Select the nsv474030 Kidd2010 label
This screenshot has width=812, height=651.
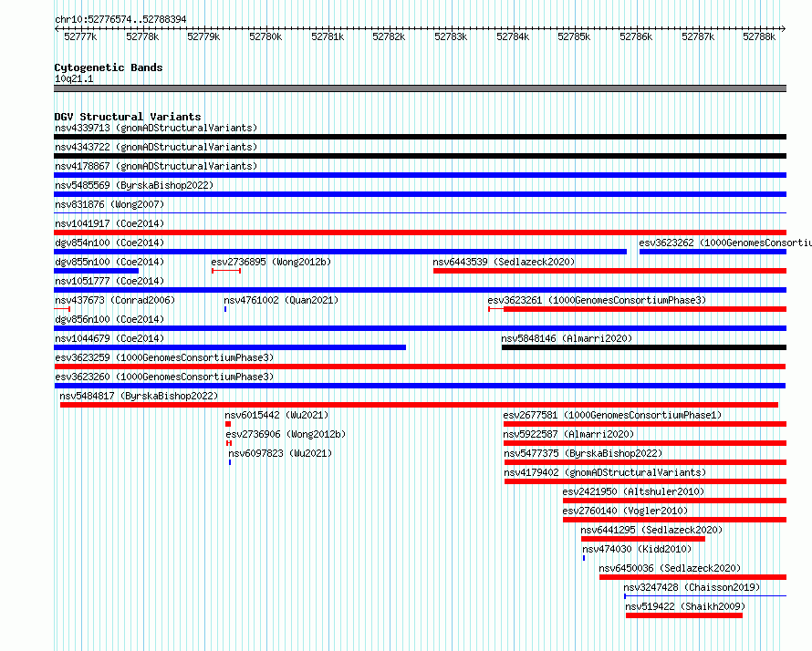(x=637, y=549)
